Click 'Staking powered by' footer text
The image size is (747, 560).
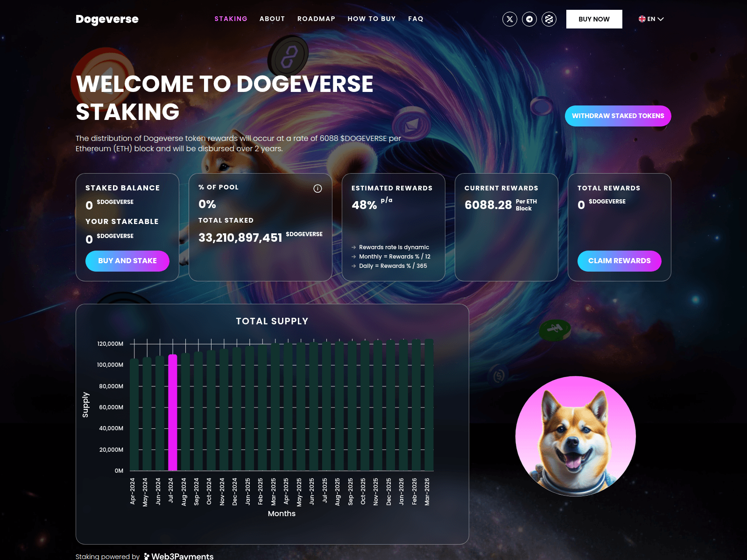pyautogui.click(x=107, y=556)
